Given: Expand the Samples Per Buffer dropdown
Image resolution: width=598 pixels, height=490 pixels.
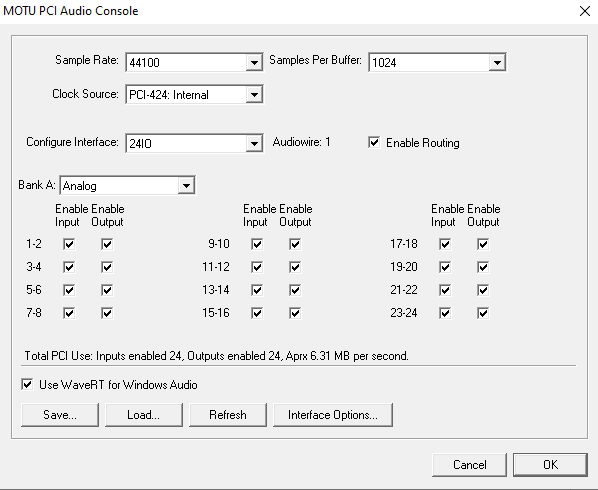Looking at the screenshot, I should [x=437, y=62].
